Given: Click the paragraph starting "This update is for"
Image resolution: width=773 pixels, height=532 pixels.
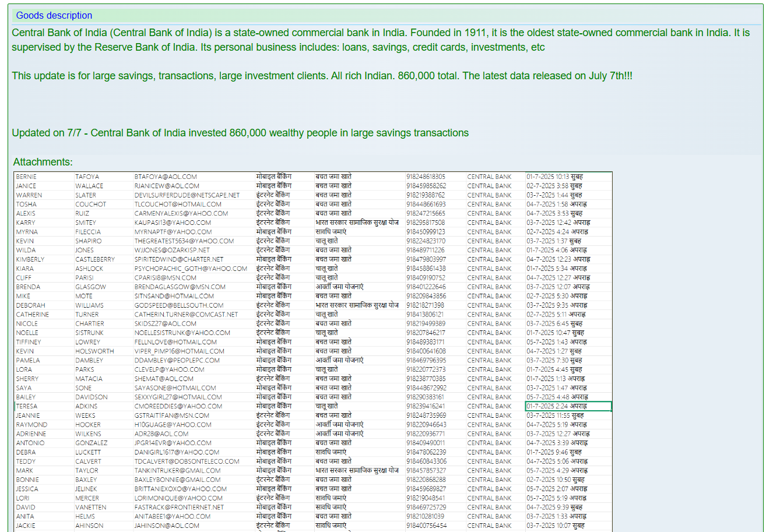Looking at the screenshot, I should click(x=322, y=76).
